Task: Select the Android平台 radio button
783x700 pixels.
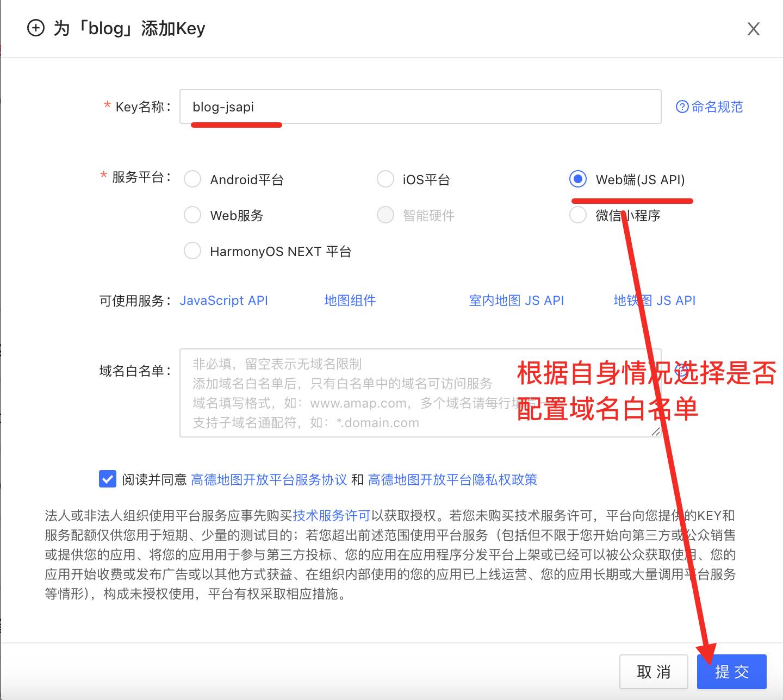Action: [192, 179]
